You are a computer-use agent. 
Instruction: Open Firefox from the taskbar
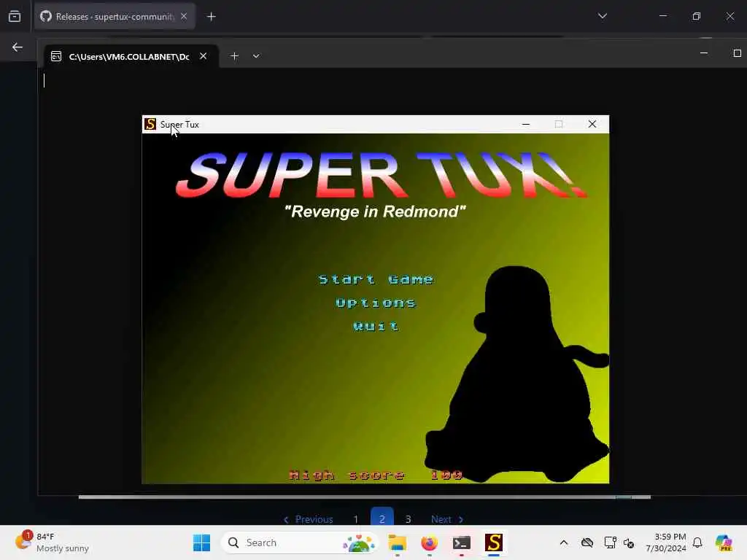429,542
